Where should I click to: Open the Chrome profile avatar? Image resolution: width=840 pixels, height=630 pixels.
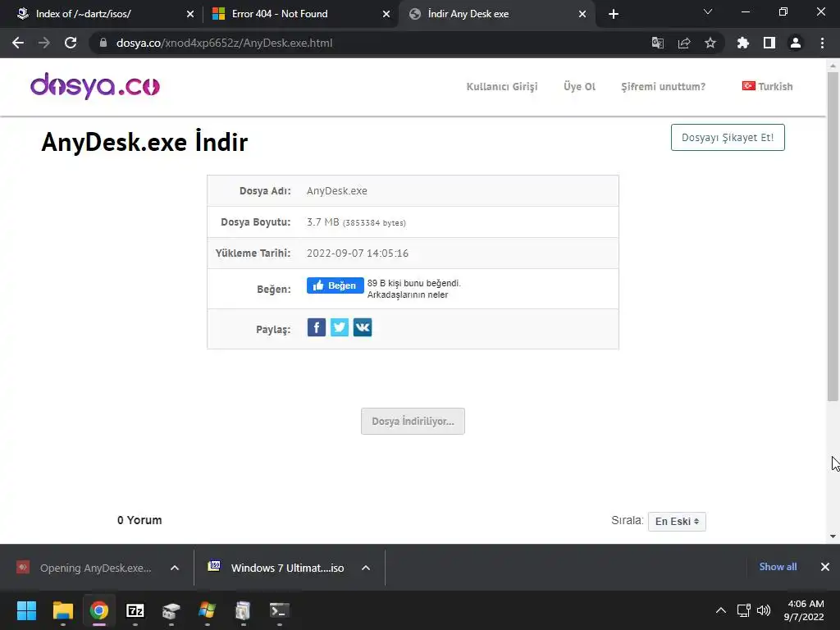pos(796,43)
